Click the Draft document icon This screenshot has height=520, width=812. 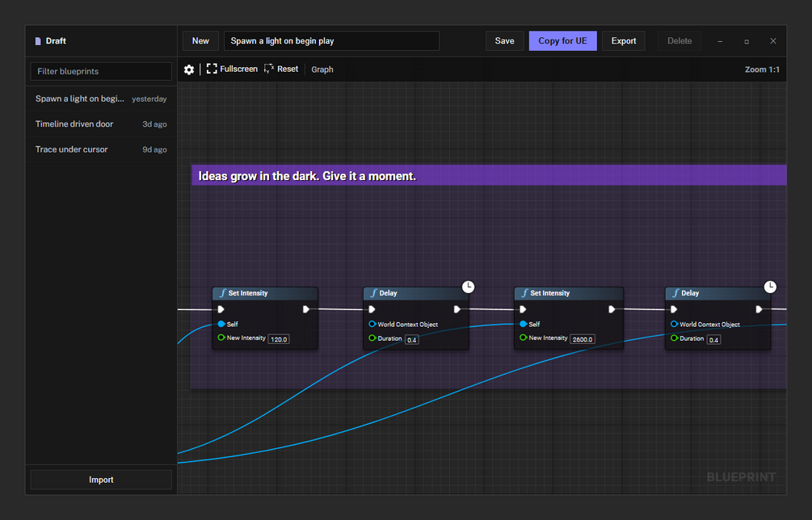click(x=38, y=41)
